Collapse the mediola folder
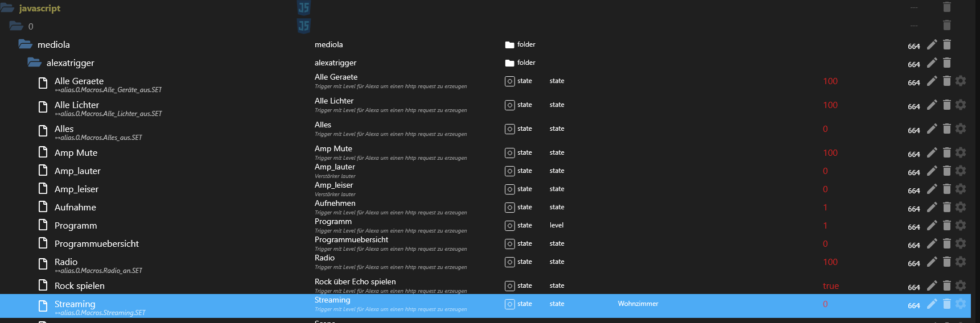 point(25,44)
